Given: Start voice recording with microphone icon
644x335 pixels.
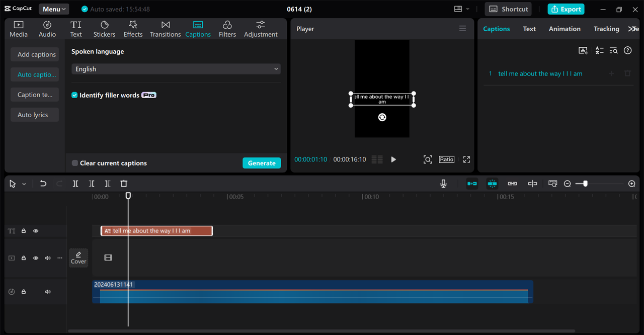Looking at the screenshot, I should pyautogui.click(x=443, y=184).
